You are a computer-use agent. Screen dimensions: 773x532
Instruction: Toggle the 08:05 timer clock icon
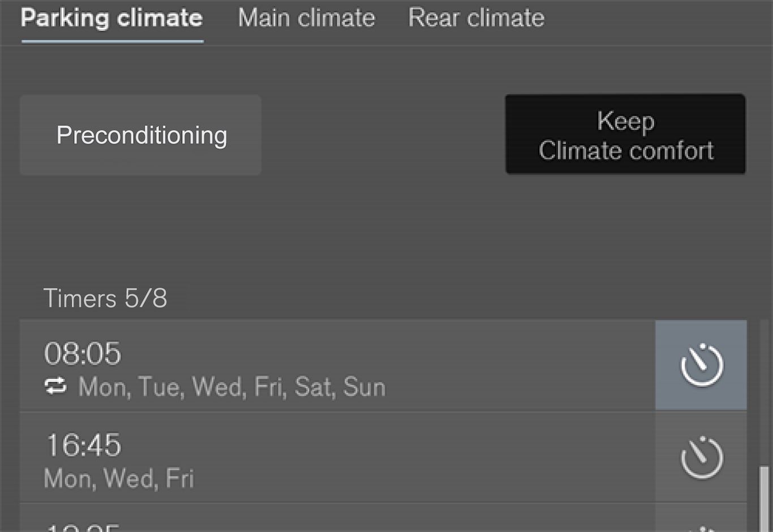click(701, 365)
